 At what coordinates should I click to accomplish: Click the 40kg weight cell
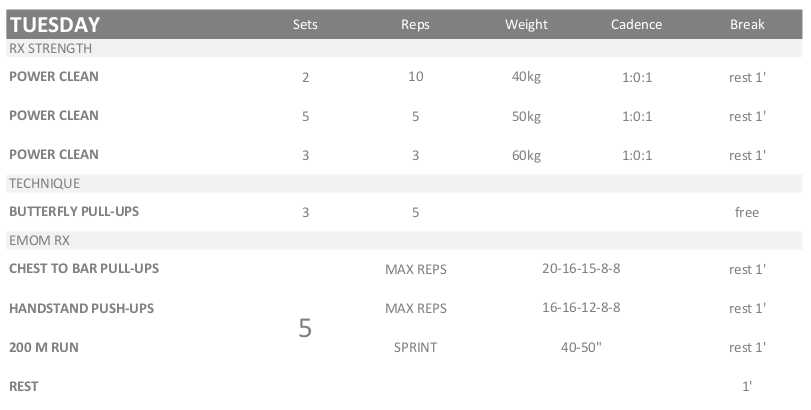(526, 77)
